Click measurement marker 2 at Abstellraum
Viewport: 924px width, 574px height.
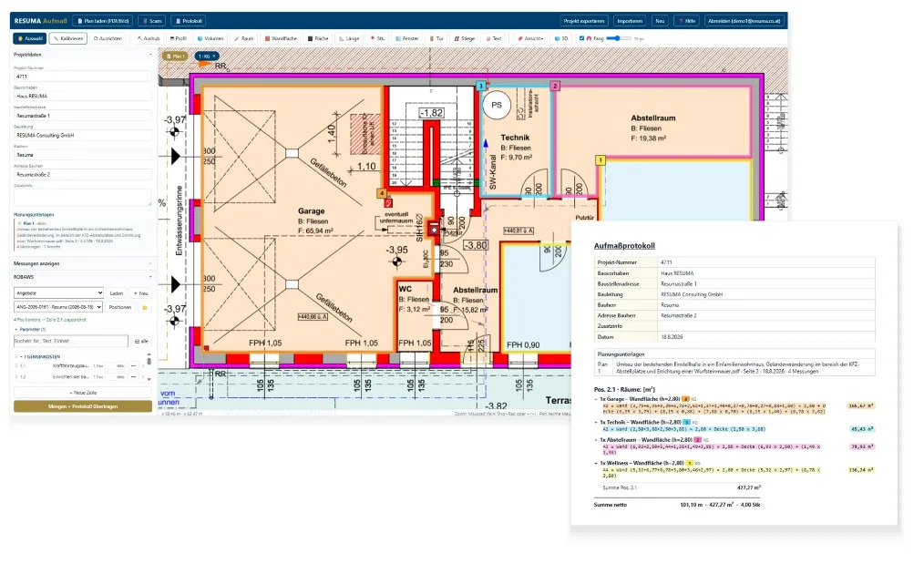(x=555, y=86)
